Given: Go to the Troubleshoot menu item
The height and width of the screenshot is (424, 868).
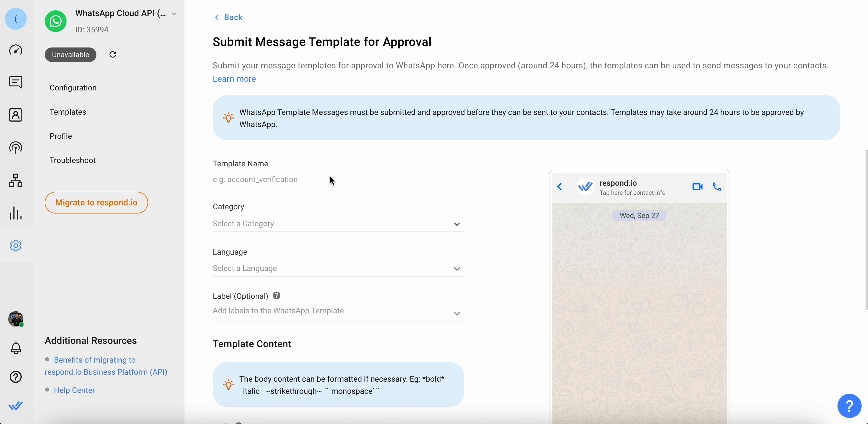Looking at the screenshot, I should pyautogui.click(x=73, y=160).
